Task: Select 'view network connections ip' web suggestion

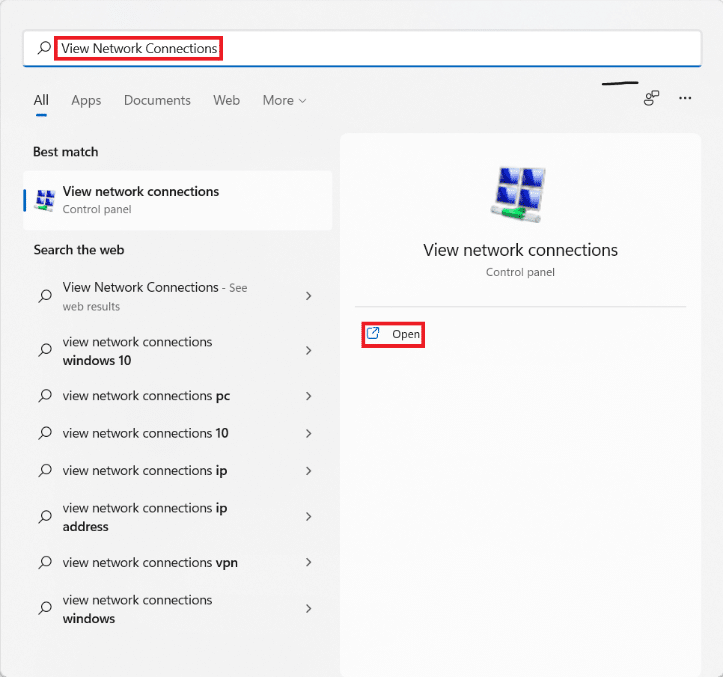Action: [x=145, y=470]
